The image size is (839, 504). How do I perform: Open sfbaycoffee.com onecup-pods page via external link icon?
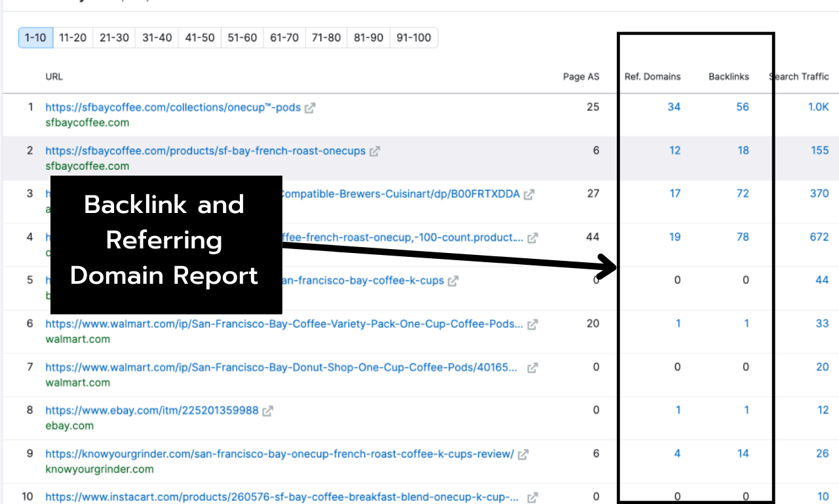pyautogui.click(x=311, y=107)
